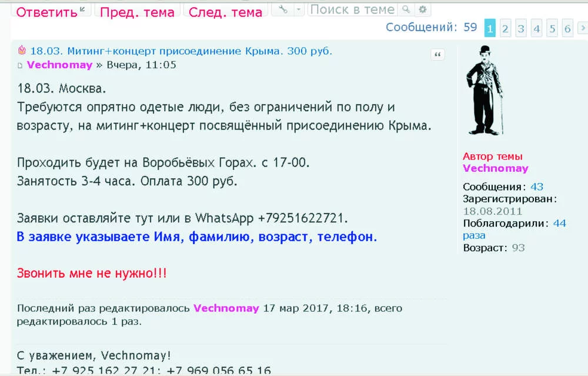Click the quote button on the post
The width and height of the screenshot is (588, 376).
point(437,55)
